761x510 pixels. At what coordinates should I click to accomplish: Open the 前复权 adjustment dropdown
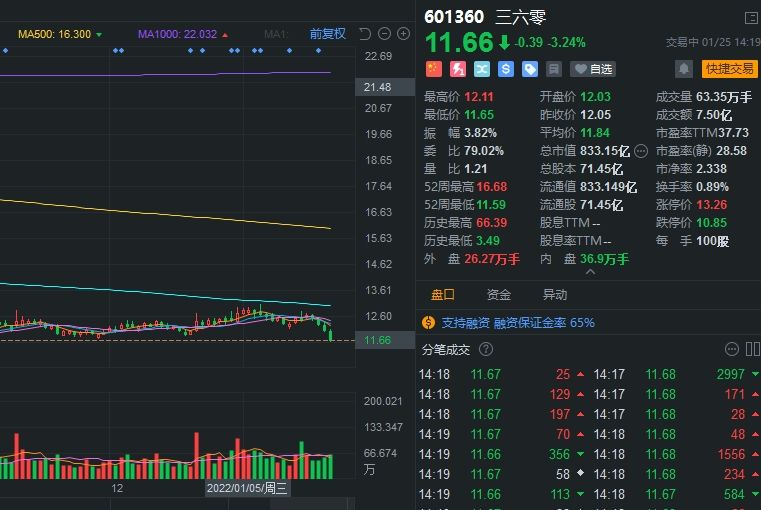pyautogui.click(x=327, y=34)
